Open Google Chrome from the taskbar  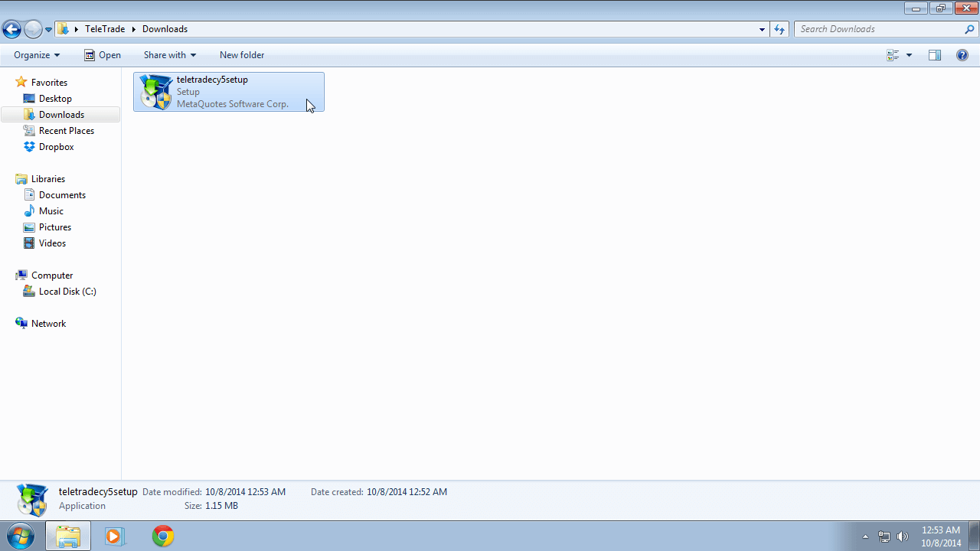coord(162,536)
